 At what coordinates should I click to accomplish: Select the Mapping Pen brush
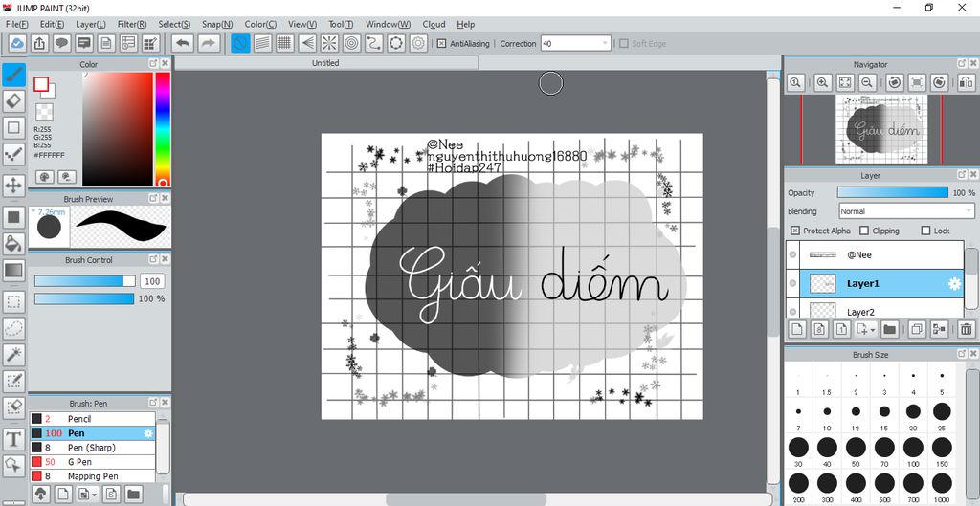93,476
